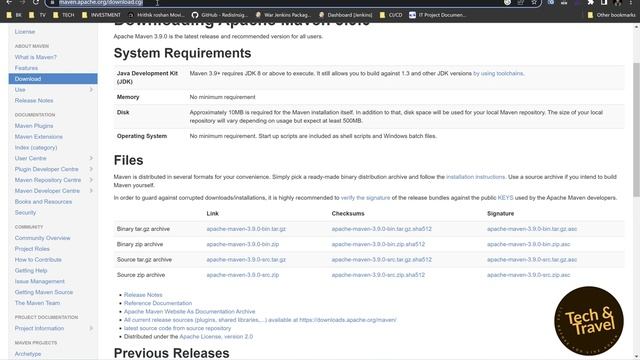Download apache-maven-3.9.0-src.zip
The width and height of the screenshot is (640, 360).
click(x=243, y=275)
